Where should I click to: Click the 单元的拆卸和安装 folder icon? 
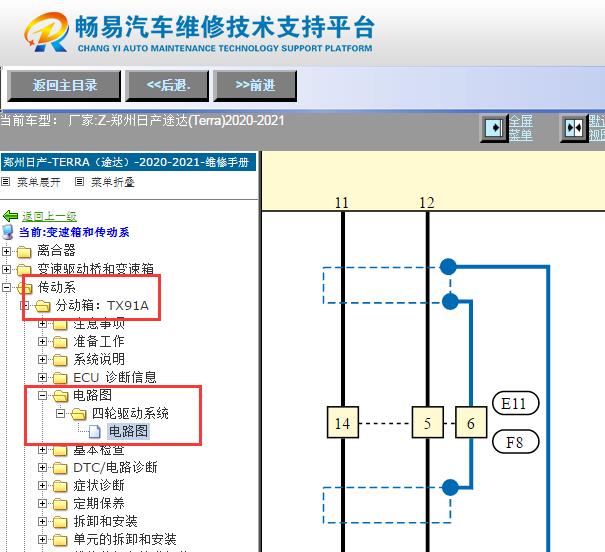click(60, 540)
